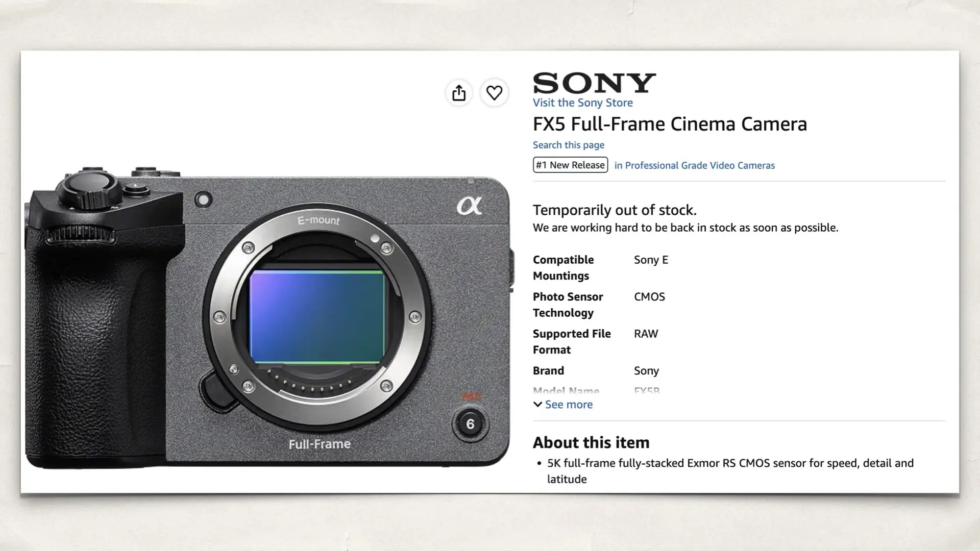Open the Visit the Sony Store link
The image size is (980, 551).
coord(582,103)
